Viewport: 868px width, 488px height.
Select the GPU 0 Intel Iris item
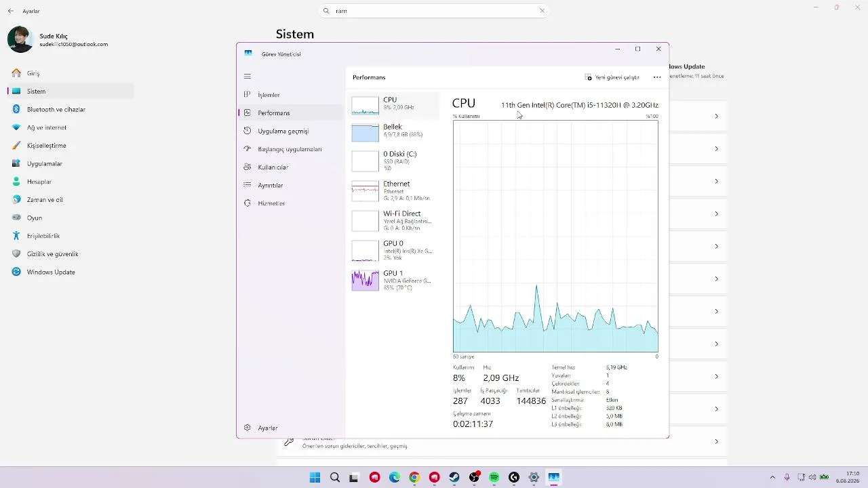click(394, 250)
